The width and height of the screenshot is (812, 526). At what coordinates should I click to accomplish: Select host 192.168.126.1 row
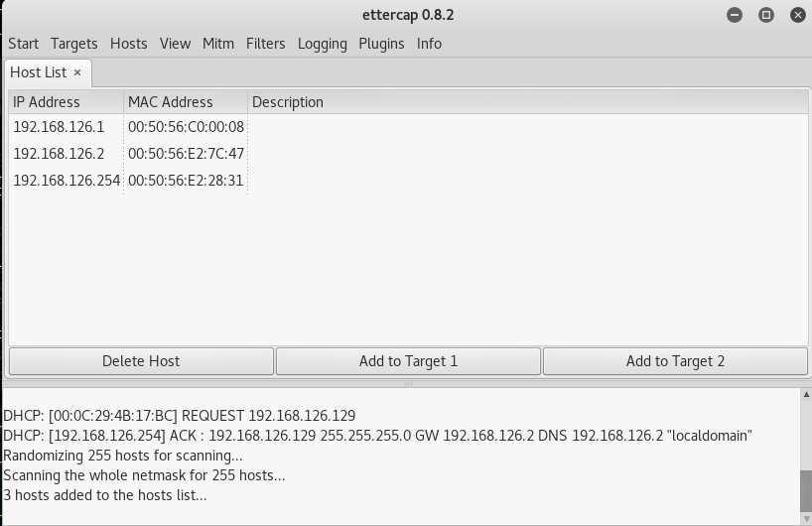[408, 127]
